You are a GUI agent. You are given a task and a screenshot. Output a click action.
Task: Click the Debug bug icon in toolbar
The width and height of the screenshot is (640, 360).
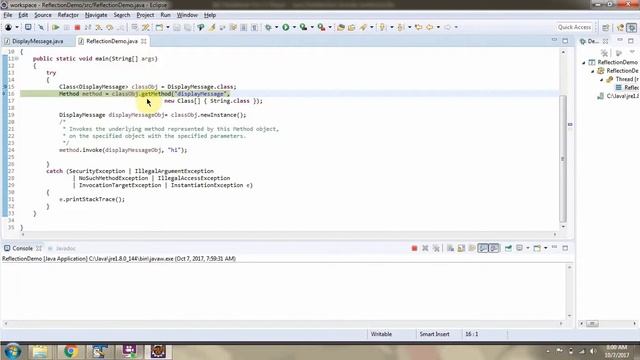(x=268, y=27)
